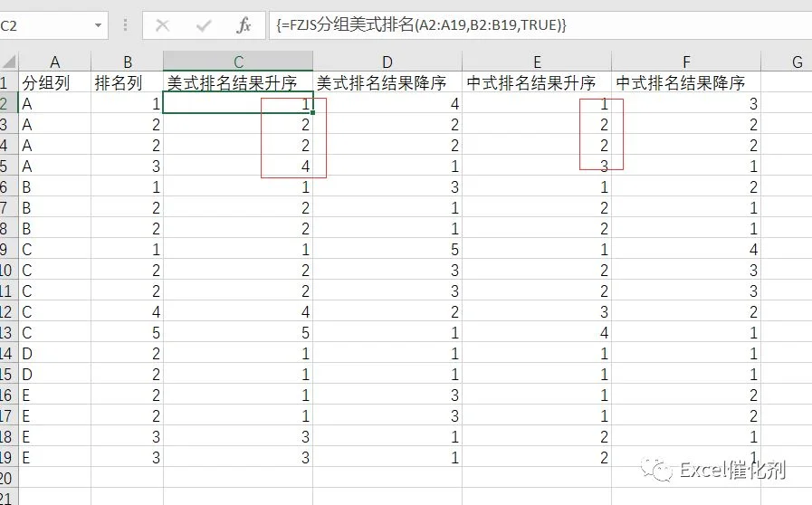
Task: Click cell E13 with value 4
Action: tap(537, 332)
